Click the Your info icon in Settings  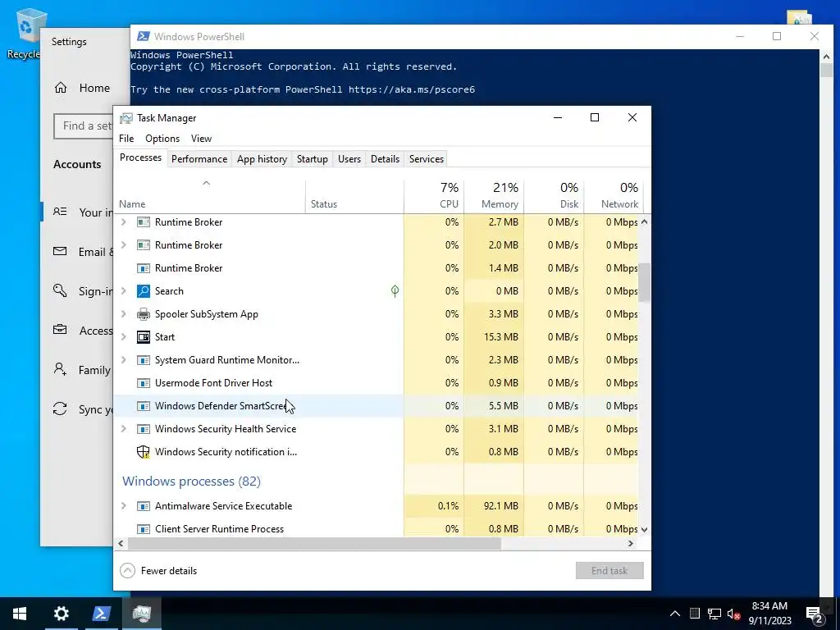[x=60, y=212]
